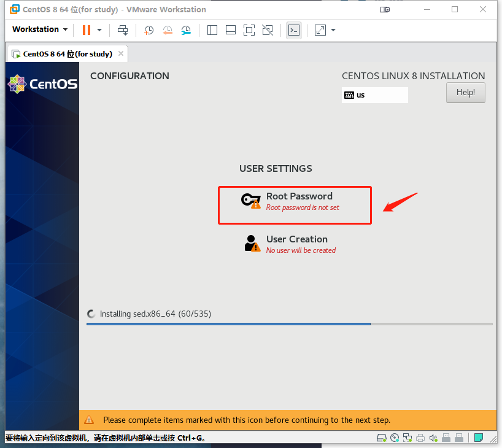Click the CentOS logo in the sidebar
This screenshot has width=502, height=448.
point(42,84)
